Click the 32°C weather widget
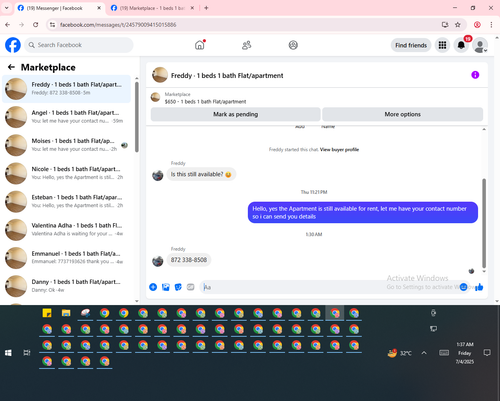This screenshot has width=500, height=401. tap(399, 353)
